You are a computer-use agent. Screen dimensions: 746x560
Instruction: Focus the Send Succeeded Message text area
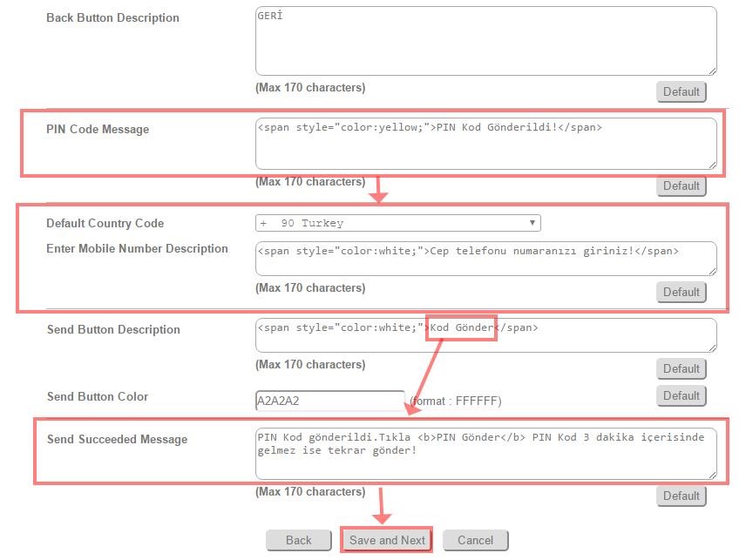(485, 453)
